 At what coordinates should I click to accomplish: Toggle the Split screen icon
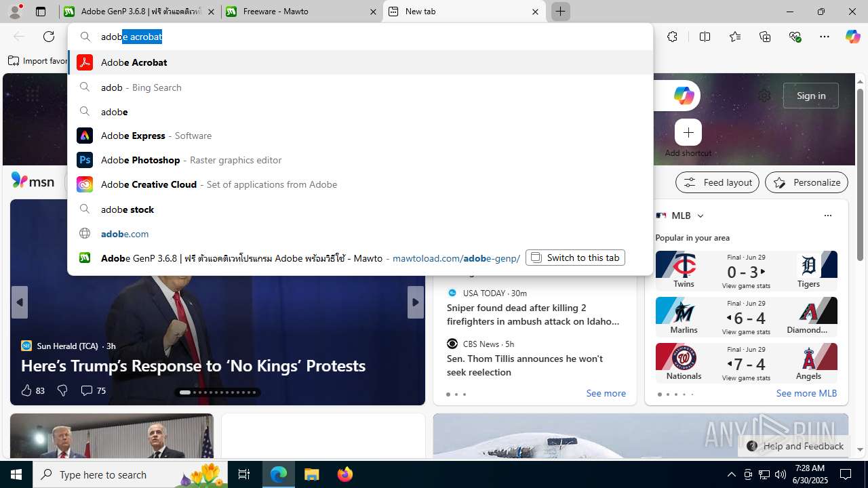705,37
